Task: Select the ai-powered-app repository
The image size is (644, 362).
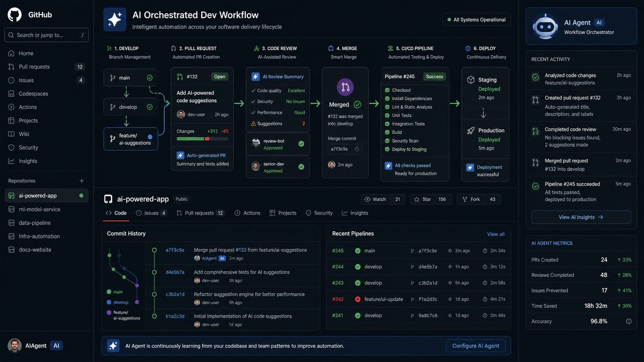Action: (x=47, y=196)
